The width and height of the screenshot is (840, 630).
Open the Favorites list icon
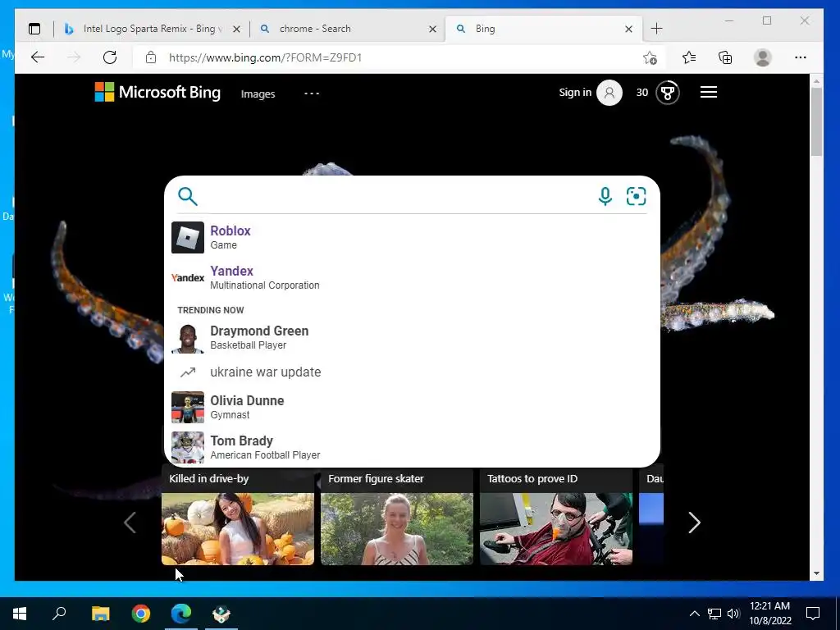pyautogui.click(x=689, y=57)
